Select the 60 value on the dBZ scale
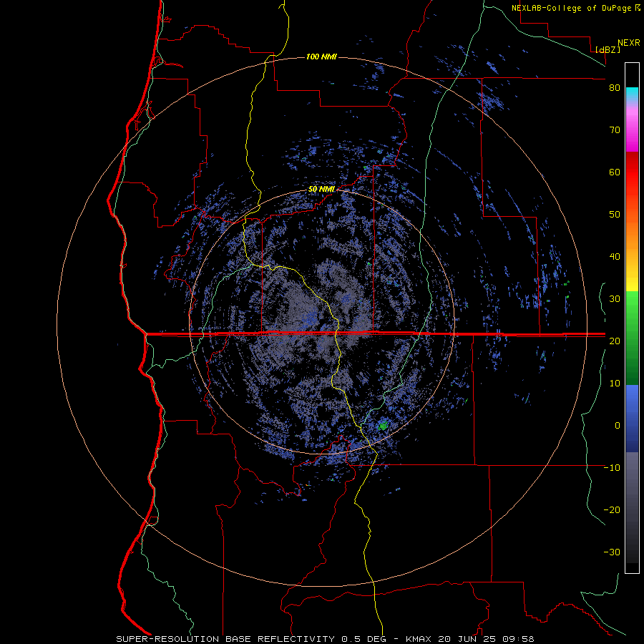This screenshot has height=644, width=644. click(x=615, y=172)
